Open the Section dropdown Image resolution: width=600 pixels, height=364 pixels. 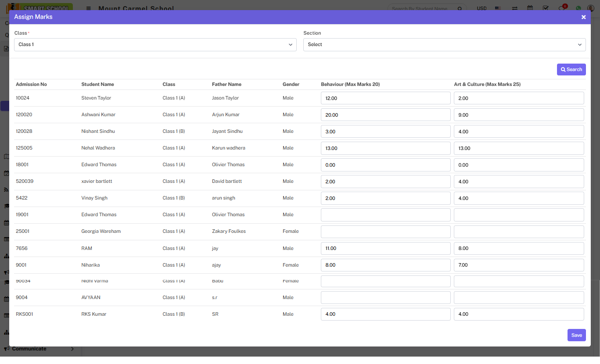(x=444, y=45)
